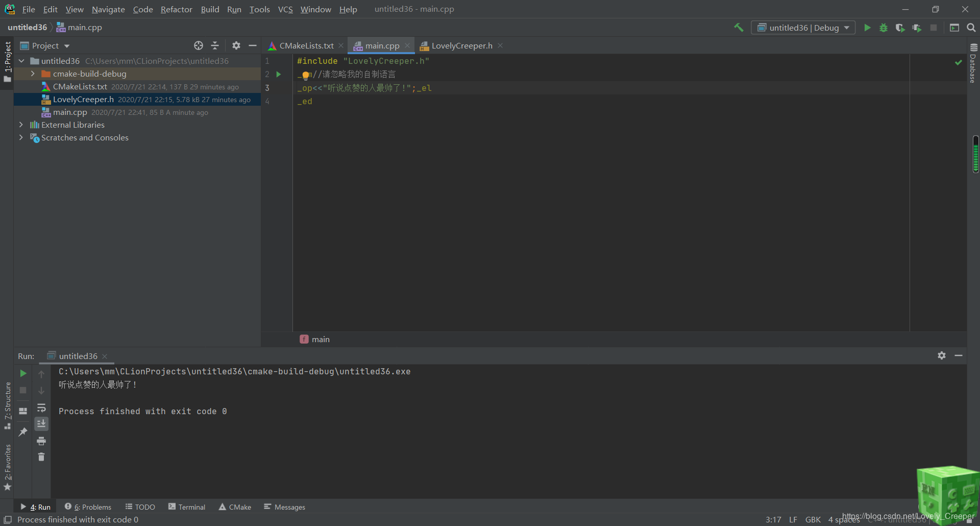Collapse the untitled36 root folder
Viewport: 980px width, 526px height.
tap(21, 61)
